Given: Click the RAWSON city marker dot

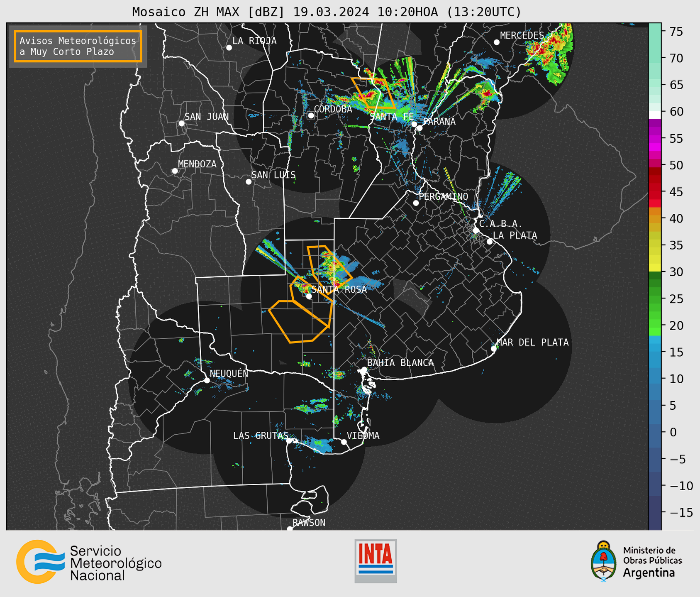Looking at the screenshot, I should pyautogui.click(x=290, y=529).
